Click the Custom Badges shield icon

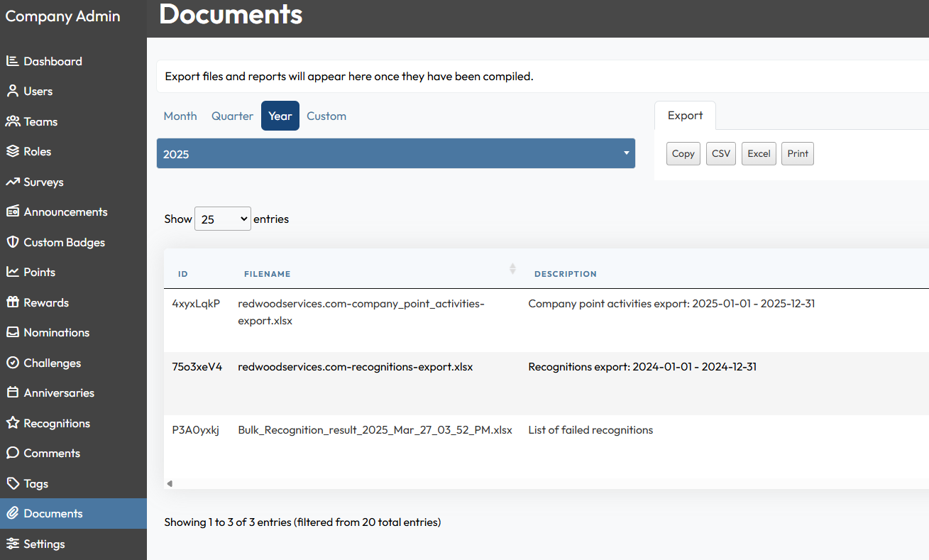pos(12,242)
